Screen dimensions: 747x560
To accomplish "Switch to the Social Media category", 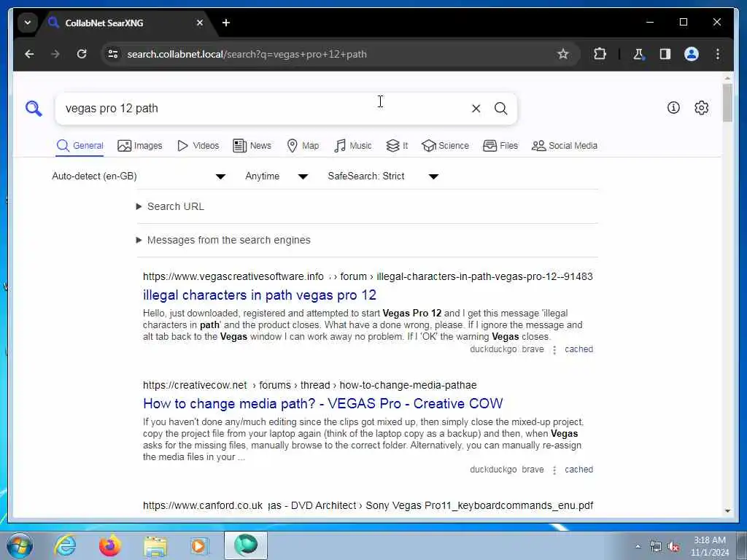I will pyautogui.click(x=565, y=146).
